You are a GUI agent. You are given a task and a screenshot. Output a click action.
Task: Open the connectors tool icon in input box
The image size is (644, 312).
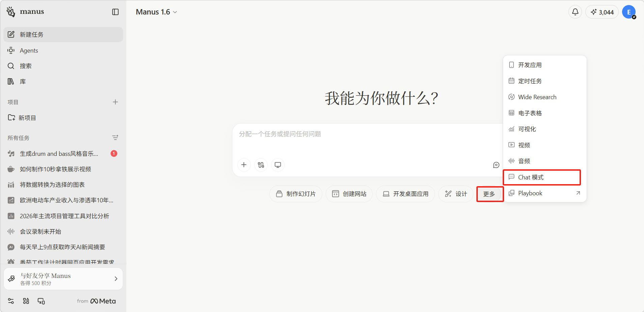(x=261, y=165)
